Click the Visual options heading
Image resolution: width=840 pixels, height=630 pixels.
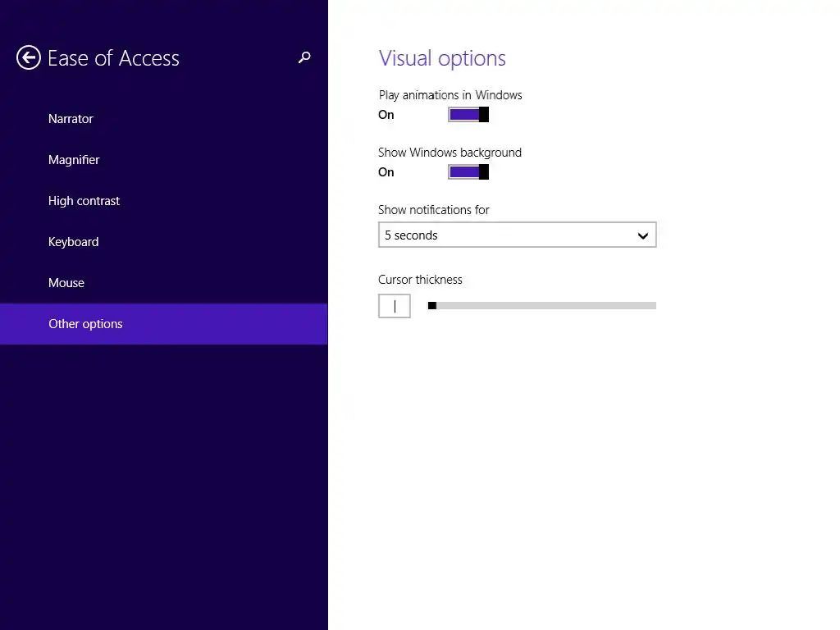[x=442, y=58]
